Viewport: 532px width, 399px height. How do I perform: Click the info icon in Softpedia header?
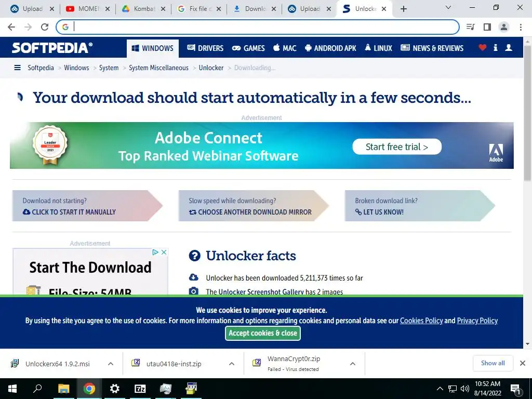(495, 48)
